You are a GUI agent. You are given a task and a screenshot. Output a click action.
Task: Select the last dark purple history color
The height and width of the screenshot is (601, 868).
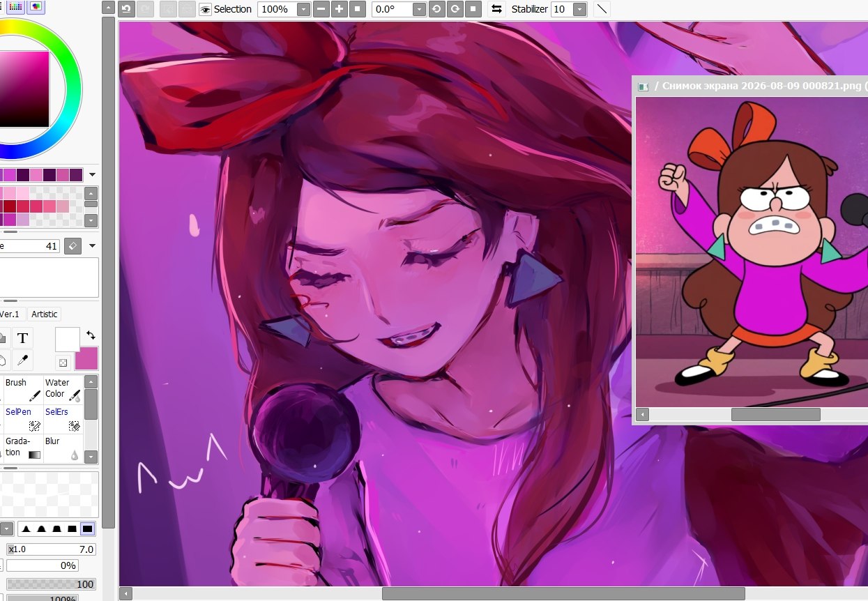click(76, 175)
